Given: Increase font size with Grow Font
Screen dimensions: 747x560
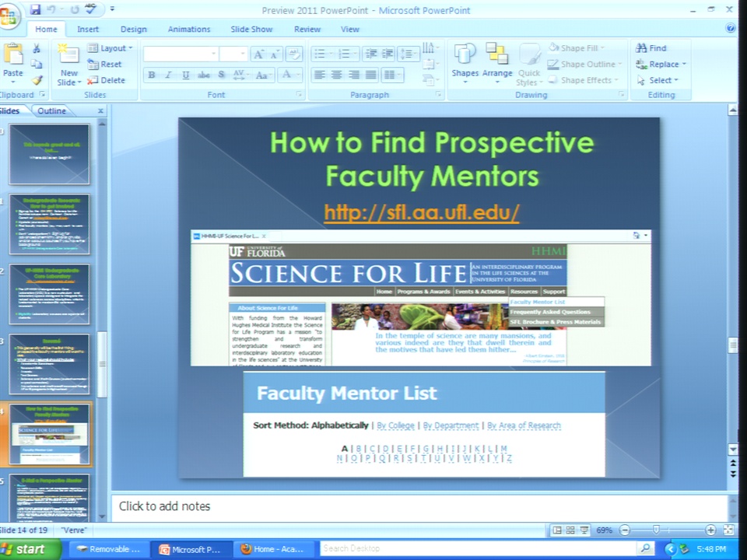Looking at the screenshot, I should click(x=258, y=54).
